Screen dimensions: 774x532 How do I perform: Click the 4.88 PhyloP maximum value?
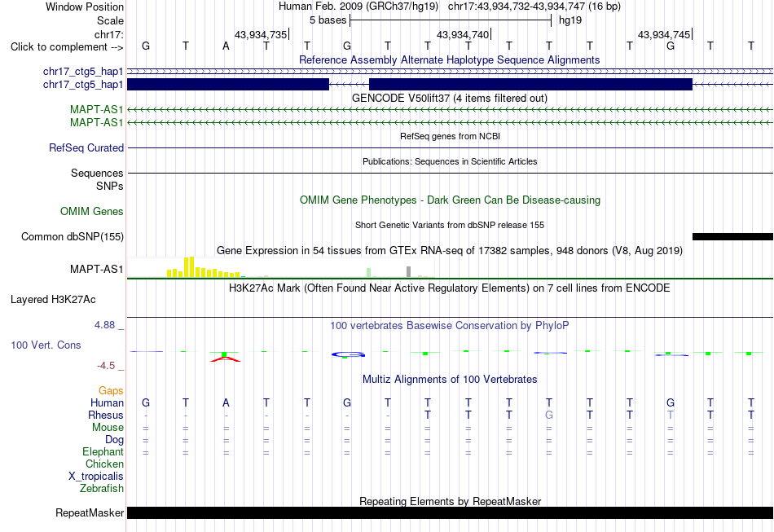[x=104, y=325]
